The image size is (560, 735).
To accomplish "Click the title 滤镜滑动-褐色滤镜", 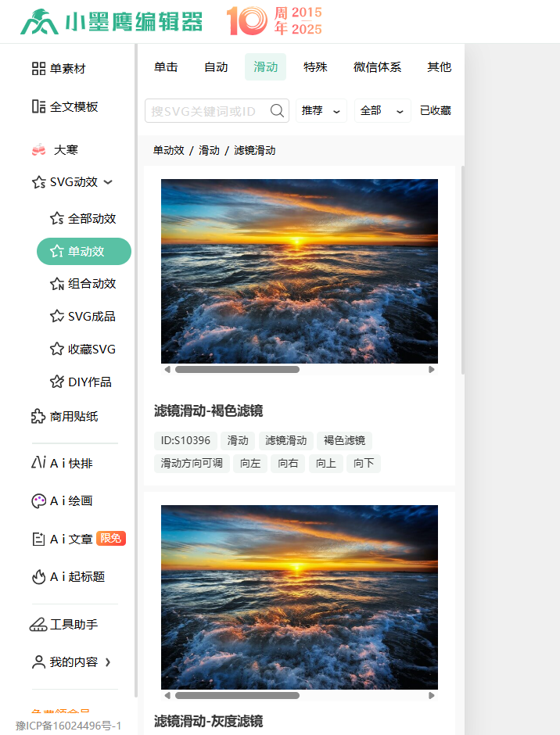I will click(209, 411).
